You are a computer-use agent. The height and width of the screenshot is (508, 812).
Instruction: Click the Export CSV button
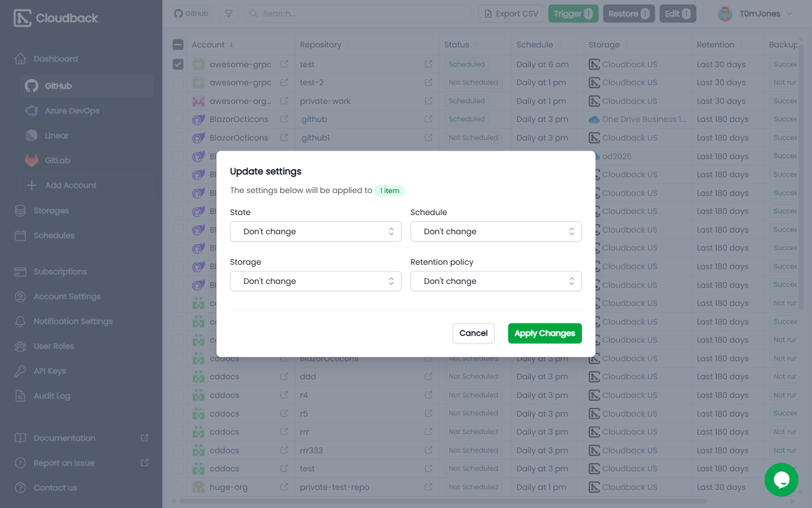click(511, 14)
